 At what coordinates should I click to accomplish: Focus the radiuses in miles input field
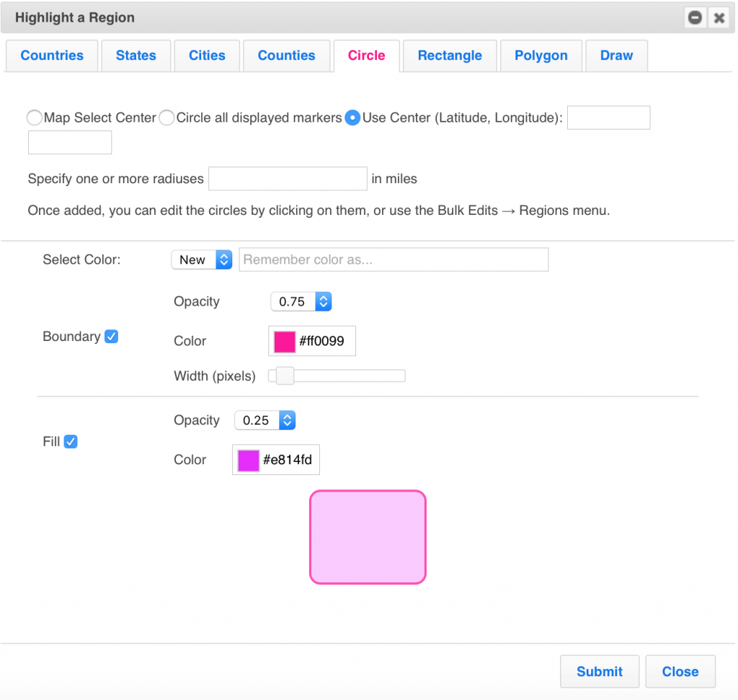(288, 179)
